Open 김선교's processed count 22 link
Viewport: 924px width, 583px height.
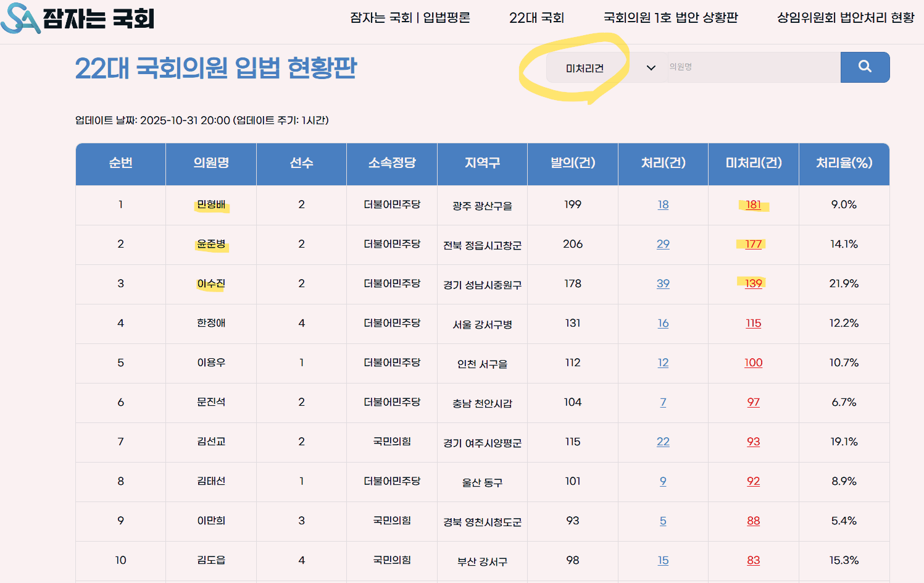point(663,442)
